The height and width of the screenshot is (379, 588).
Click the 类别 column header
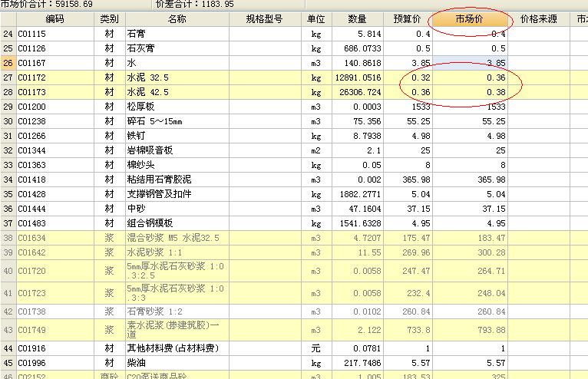click(110, 18)
